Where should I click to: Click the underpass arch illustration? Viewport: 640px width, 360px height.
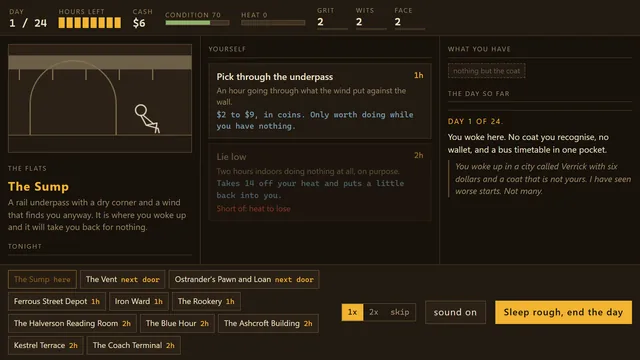[x=73, y=98]
